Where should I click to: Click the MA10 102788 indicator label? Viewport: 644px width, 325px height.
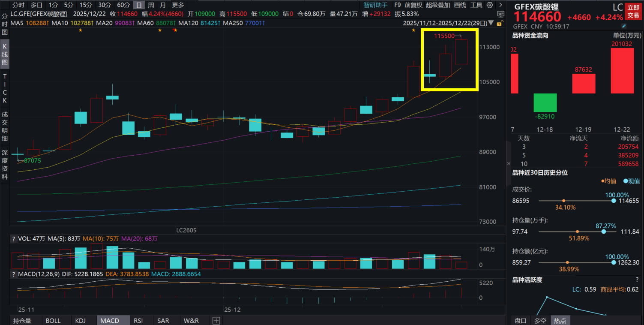pos(72,23)
